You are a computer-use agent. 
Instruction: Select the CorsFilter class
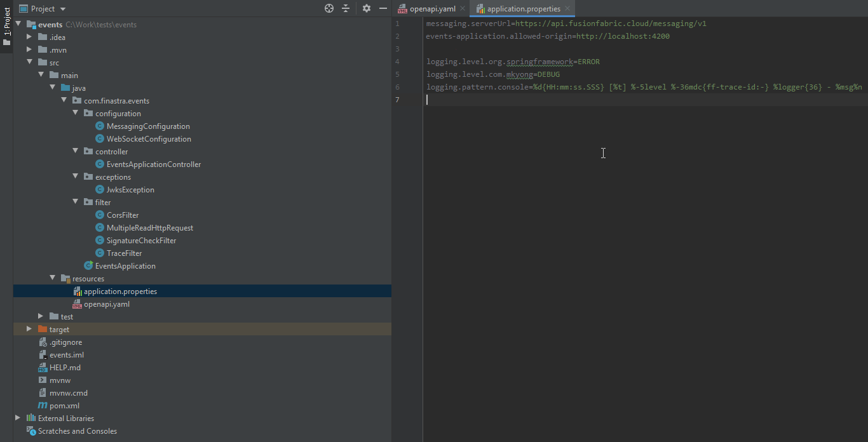coord(123,215)
